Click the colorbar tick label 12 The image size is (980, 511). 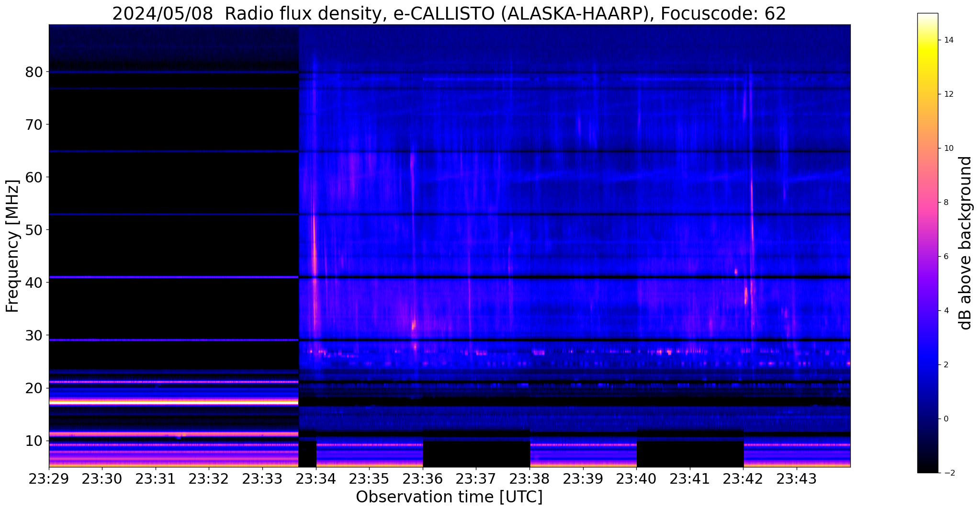click(x=948, y=94)
